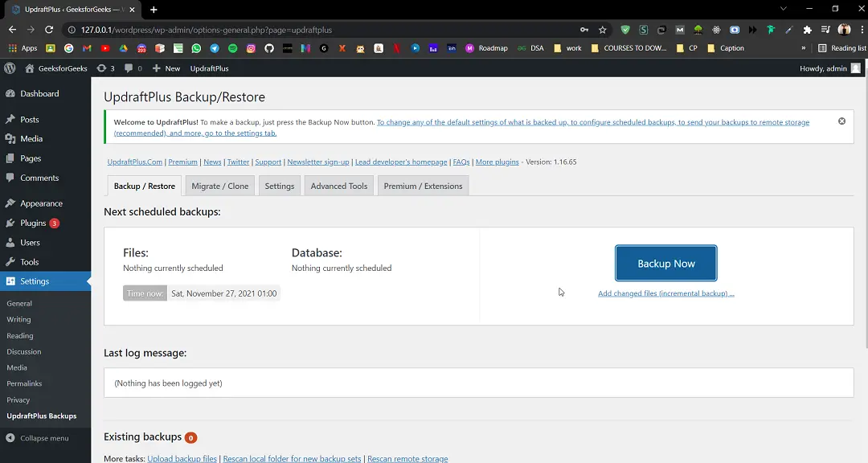868x463 pixels.
Task: Open the updates indicator showing 3
Action: point(106,68)
